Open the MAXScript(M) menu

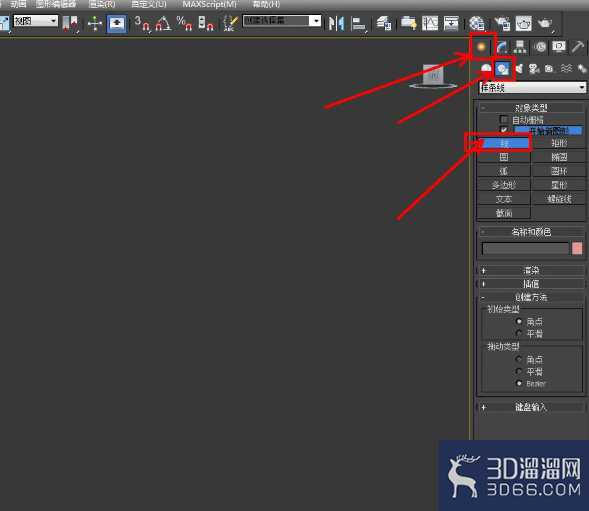coord(209,5)
